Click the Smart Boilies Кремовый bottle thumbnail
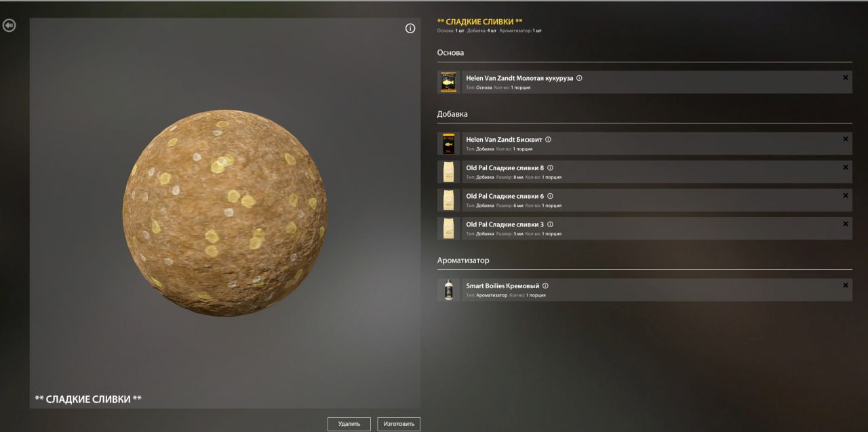This screenshot has width=868, height=432. pyautogui.click(x=448, y=290)
